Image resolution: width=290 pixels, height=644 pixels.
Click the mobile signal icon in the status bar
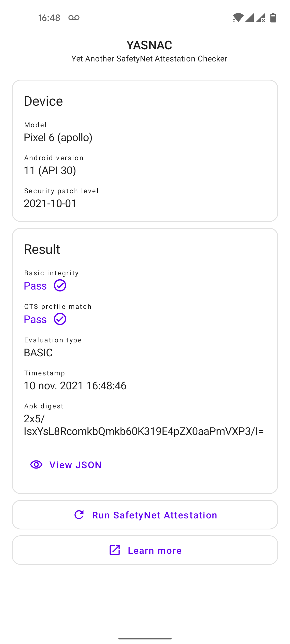tap(250, 18)
